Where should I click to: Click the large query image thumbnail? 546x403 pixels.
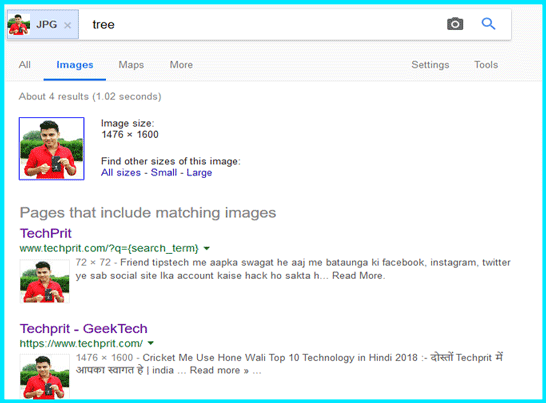pos(52,149)
